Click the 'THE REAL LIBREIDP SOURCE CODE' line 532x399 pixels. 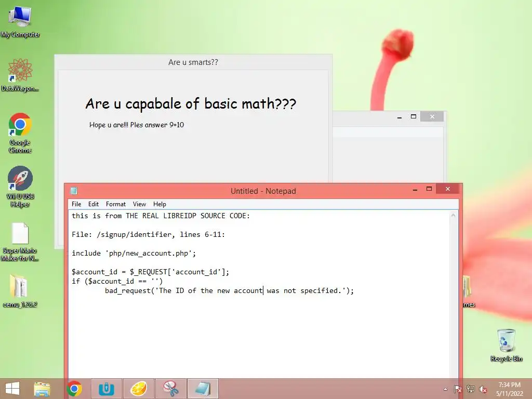pyautogui.click(x=161, y=216)
